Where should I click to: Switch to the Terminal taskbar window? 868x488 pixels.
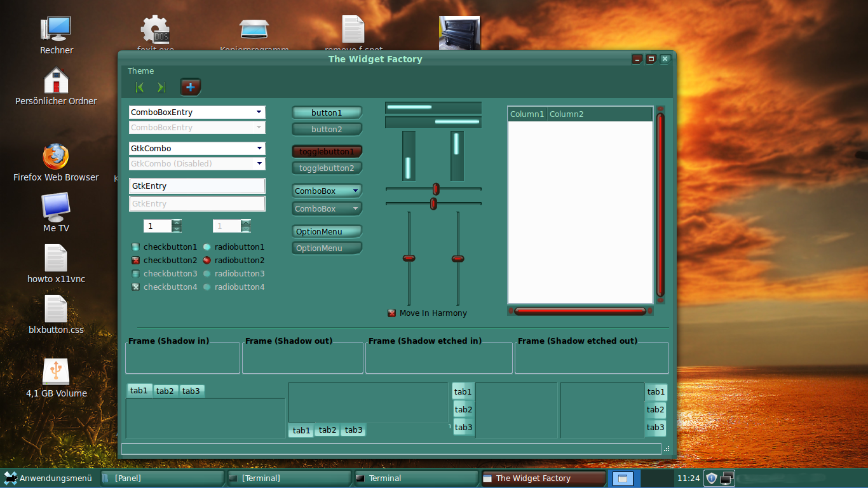416,478
